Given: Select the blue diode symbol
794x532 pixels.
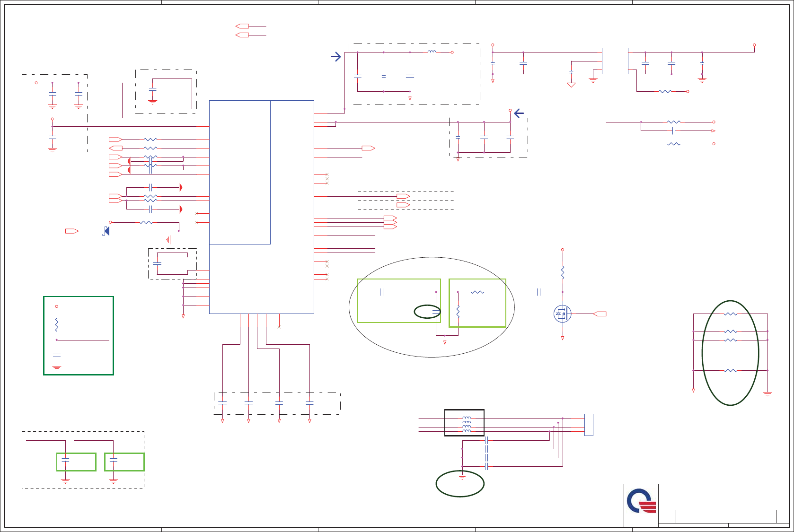Looking at the screenshot, I should [x=106, y=231].
